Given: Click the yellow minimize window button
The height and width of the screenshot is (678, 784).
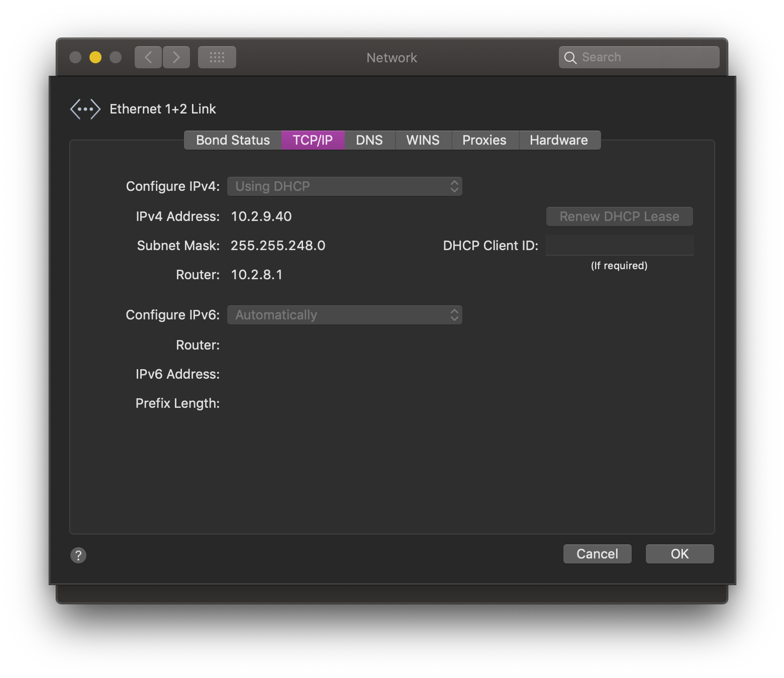Looking at the screenshot, I should click(x=95, y=57).
